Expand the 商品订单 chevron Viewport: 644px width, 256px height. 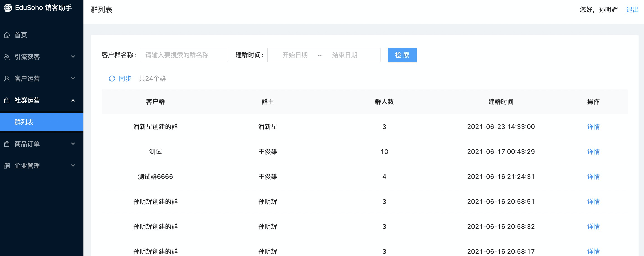[73, 144]
